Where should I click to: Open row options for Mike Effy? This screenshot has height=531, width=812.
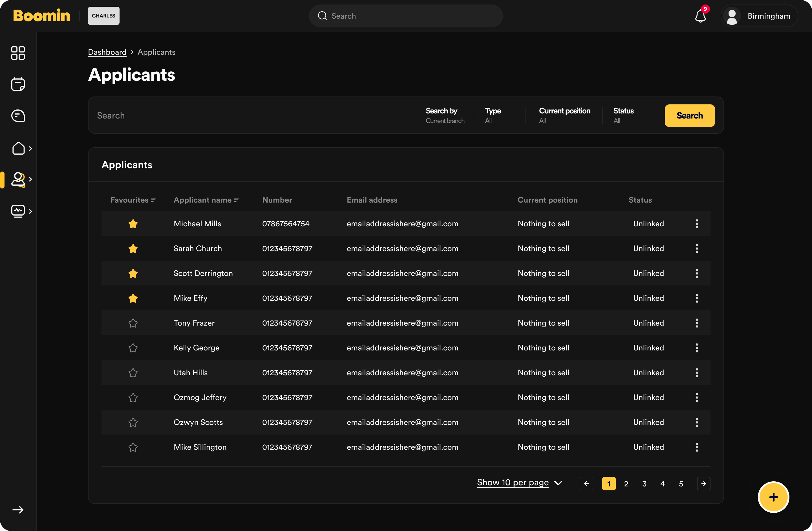(697, 298)
